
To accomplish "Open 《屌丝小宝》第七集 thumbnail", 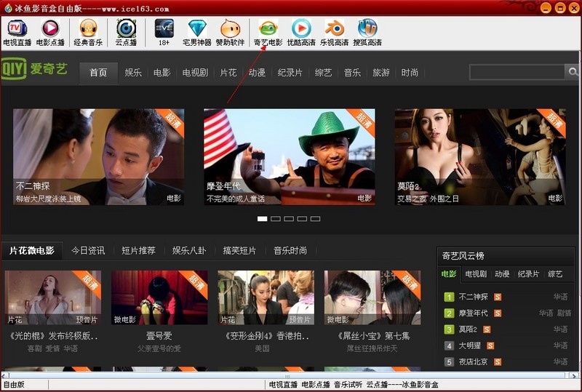I will (372, 297).
